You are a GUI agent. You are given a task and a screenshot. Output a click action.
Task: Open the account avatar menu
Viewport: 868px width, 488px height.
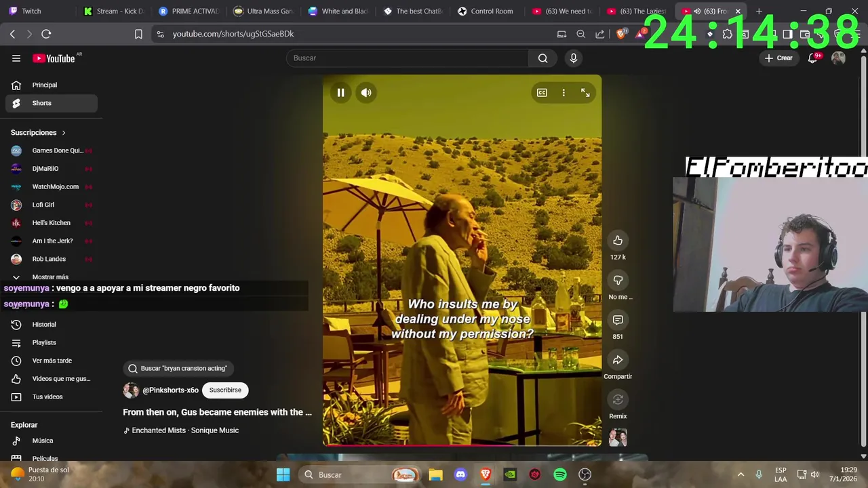pos(838,58)
